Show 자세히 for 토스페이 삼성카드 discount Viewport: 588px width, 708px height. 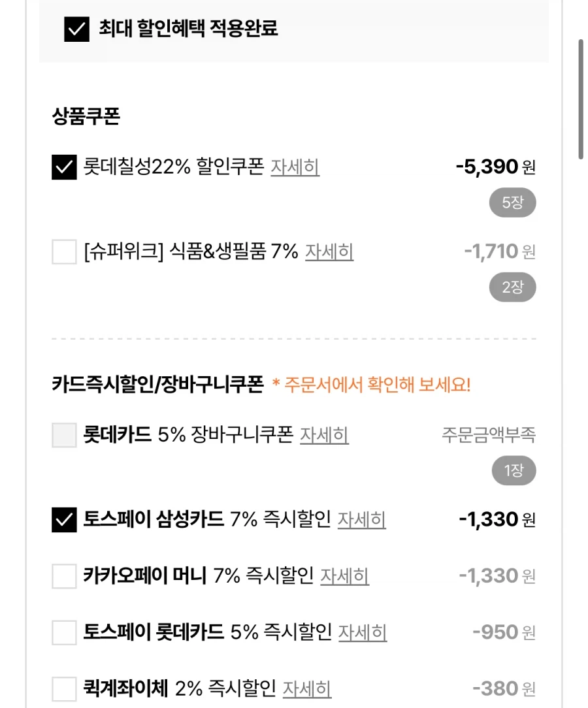tap(361, 520)
